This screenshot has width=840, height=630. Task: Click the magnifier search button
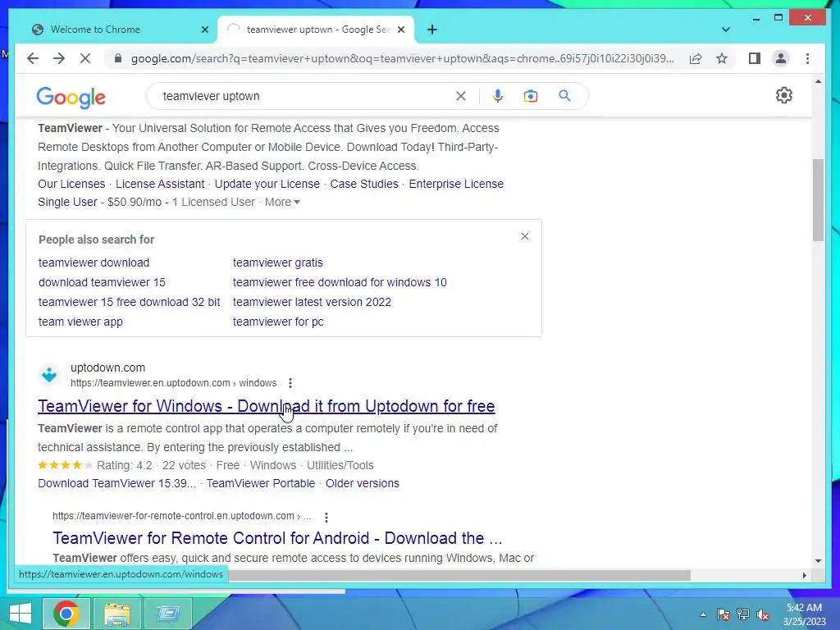point(564,96)
